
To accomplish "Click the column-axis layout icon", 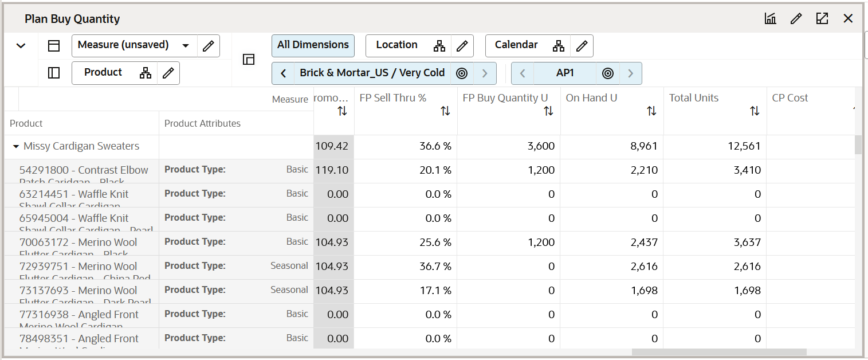I will [x=249, y=59].
